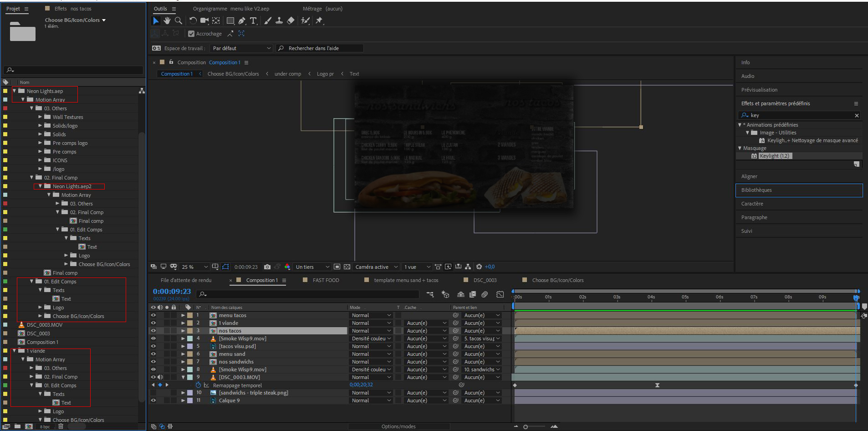Screen dimensions: 868x431
Task: Take a snapshot with the camera icon
Action: (267, 267)
